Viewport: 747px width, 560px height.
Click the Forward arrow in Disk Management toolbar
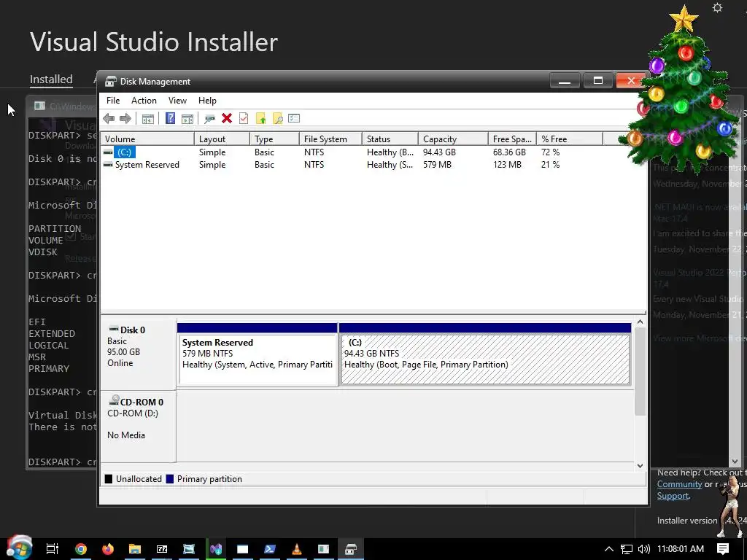(x=125, y=119)
